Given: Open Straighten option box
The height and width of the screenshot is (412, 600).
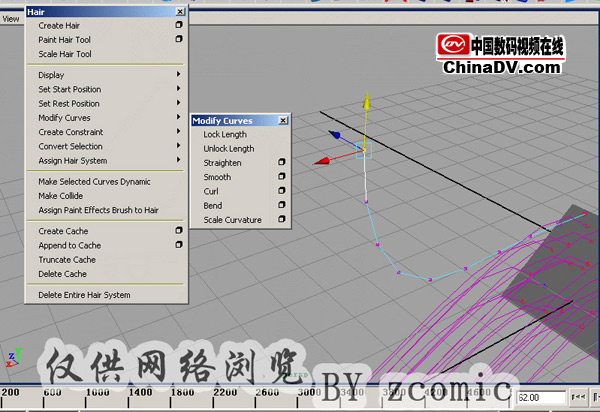Looking at the screenshot, I should (x=282, y=162).
